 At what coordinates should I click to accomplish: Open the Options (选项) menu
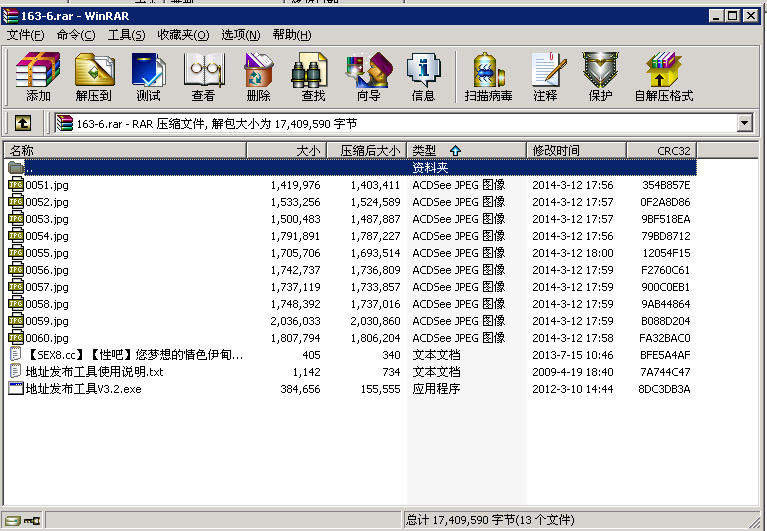tap(241, 35)
